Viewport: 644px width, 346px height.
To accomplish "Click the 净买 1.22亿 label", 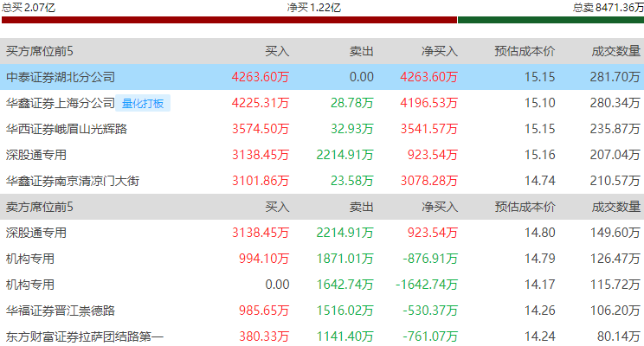I will (314, 8).
